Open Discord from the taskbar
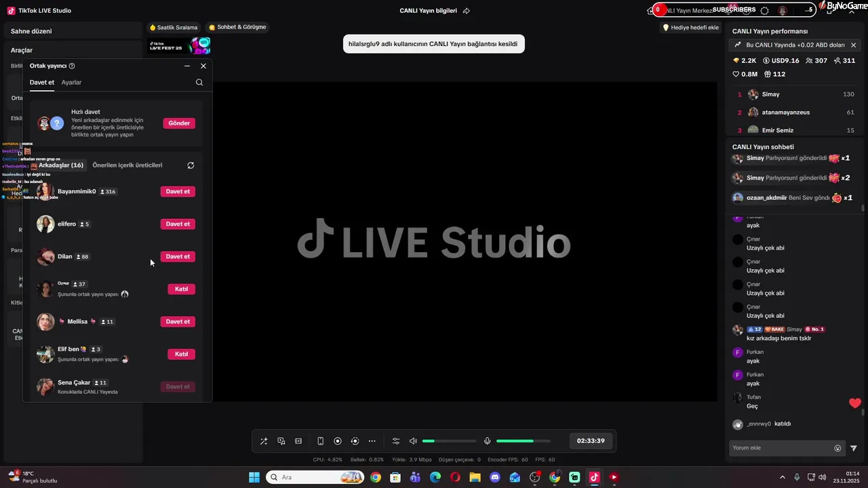This screenshot has width=868, height=488. click(495, 477)
